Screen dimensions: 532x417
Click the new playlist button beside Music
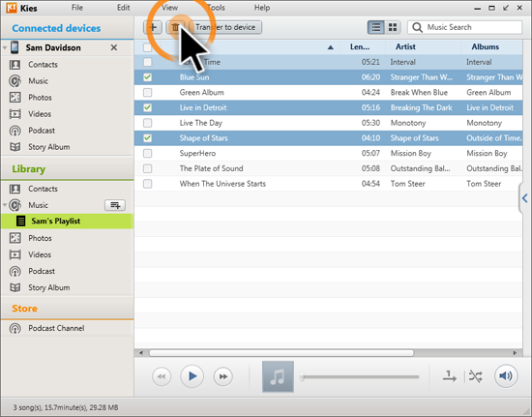tap(115, 205)
